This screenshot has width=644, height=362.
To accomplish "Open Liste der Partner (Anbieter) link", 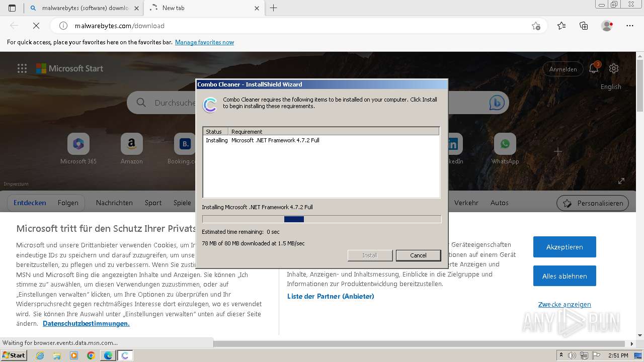I will pyautogui.click(x=331, y=296).
